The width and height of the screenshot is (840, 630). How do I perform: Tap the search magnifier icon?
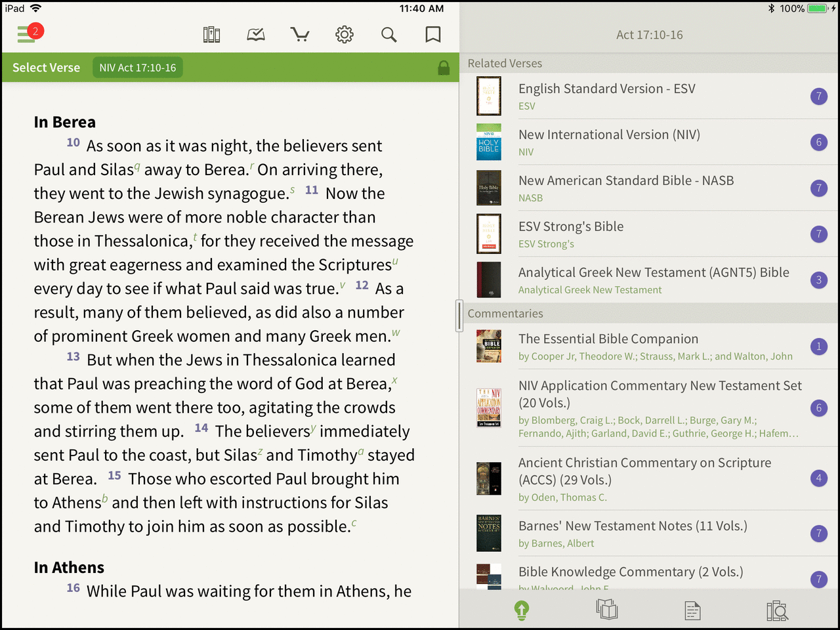point(389,35)
